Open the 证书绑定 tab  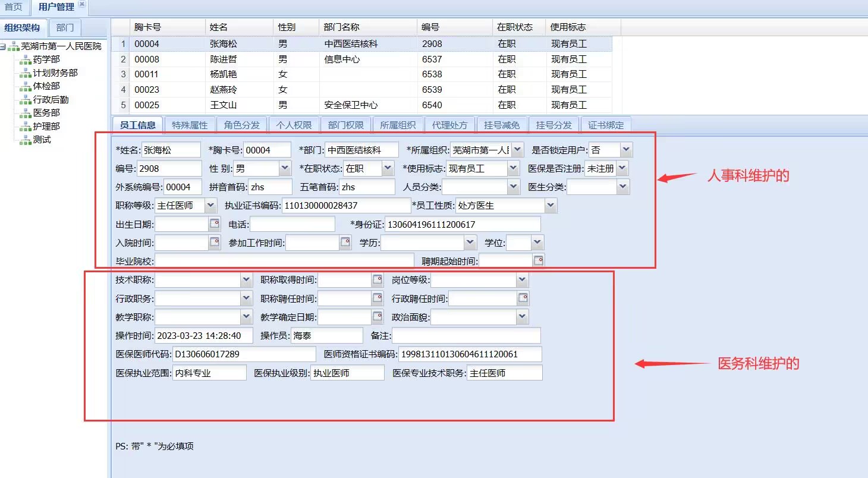[x=606, y=125]
